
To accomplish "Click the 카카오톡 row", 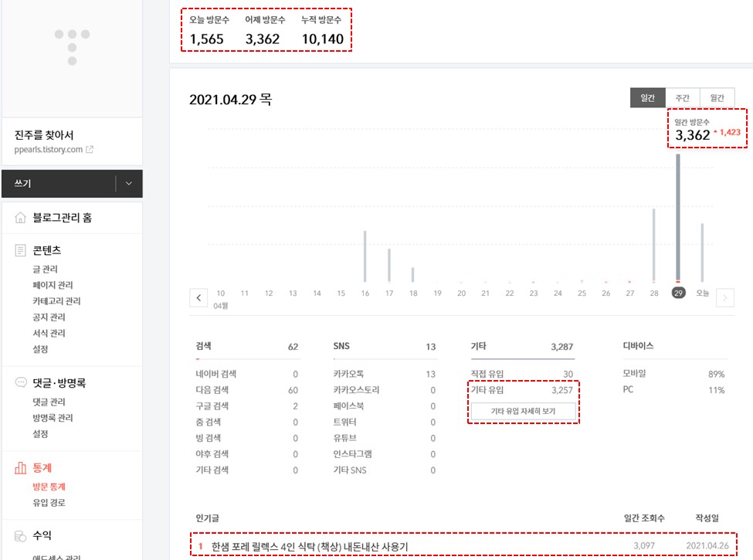I will coord(385,374).
